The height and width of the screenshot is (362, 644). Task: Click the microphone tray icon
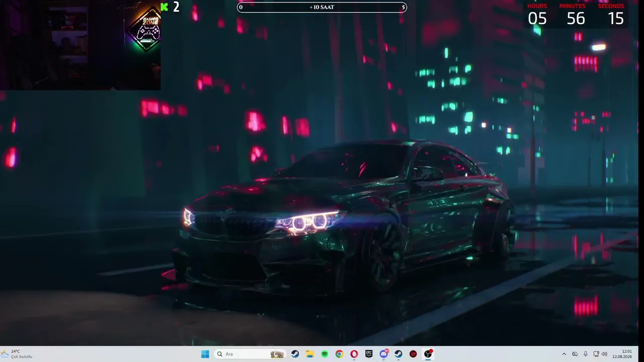(x=586, y=354)
